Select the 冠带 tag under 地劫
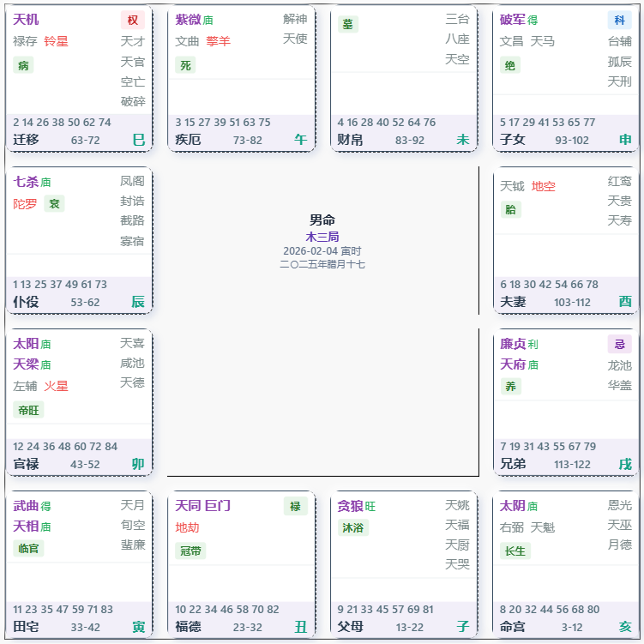 [x=190, y=551]
